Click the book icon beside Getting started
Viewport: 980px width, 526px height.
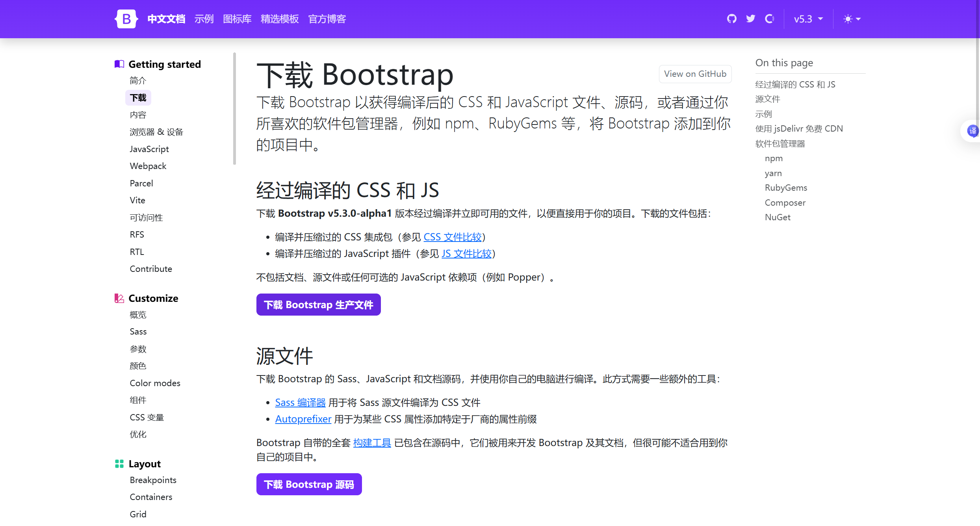119,64
